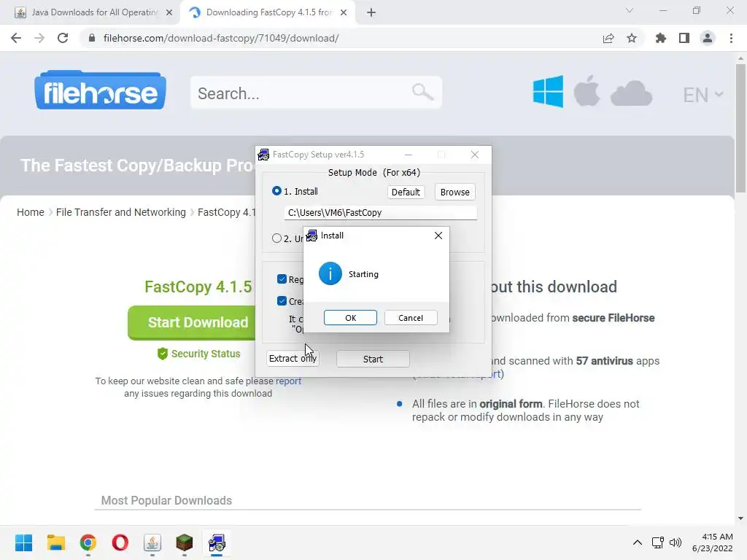The image size is (747, 560).
Task: Click the FastCopy Setup taskbar icon
Action: [217, 542]
